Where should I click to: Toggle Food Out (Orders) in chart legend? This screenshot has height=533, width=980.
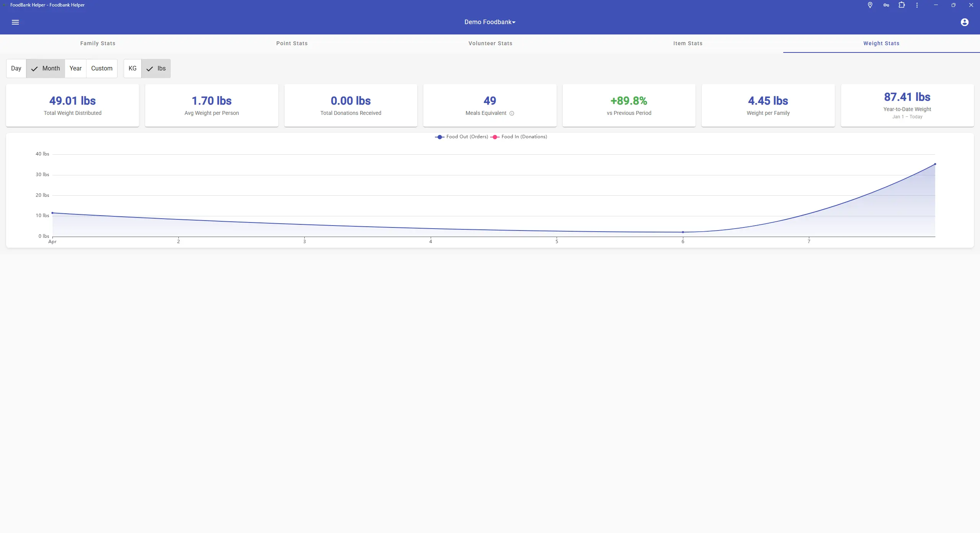(467, 137)
